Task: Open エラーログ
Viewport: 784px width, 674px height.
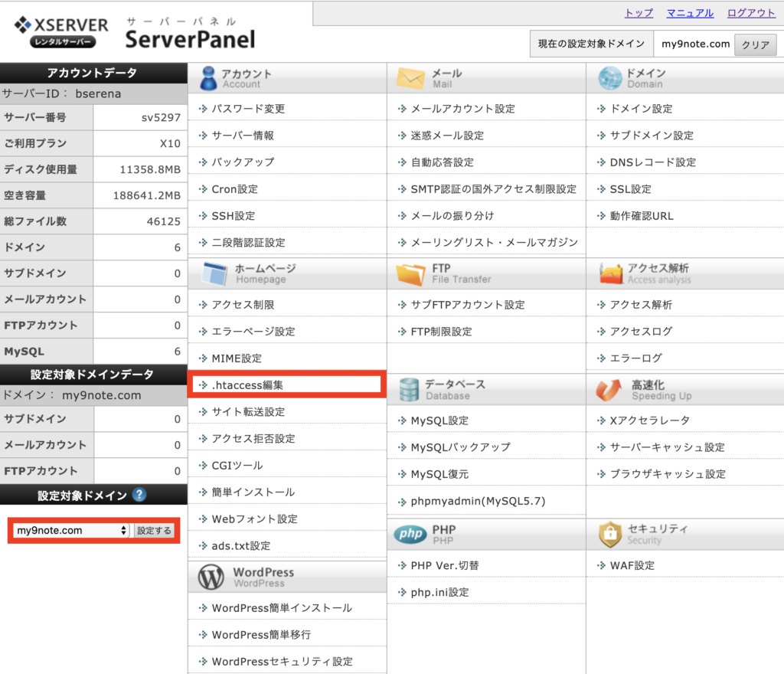Action: point(636,358)
